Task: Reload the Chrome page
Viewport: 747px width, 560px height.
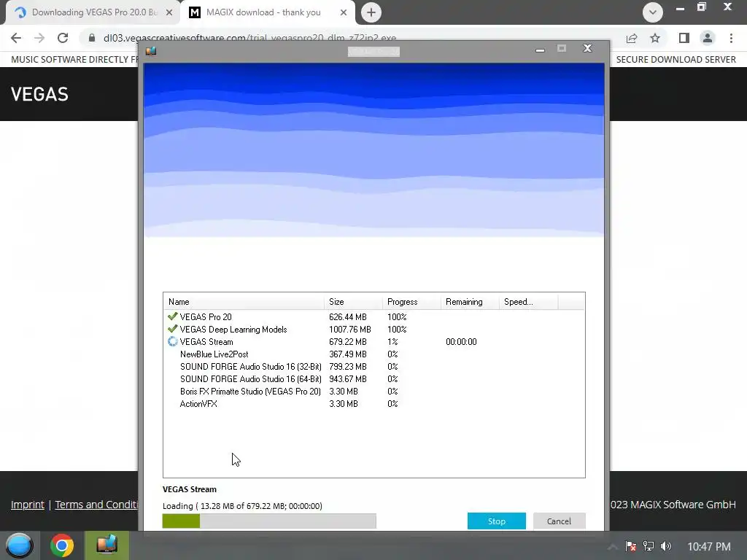Action: coord(63,38)
